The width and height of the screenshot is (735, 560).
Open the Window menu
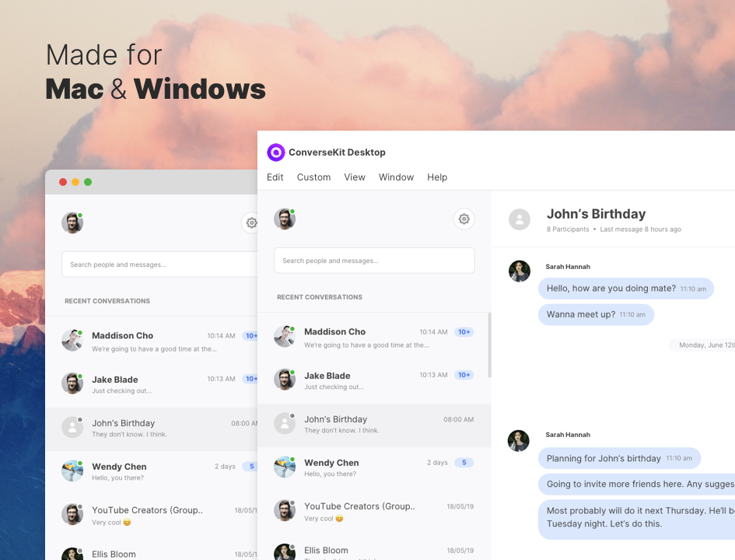click(396, 177)
